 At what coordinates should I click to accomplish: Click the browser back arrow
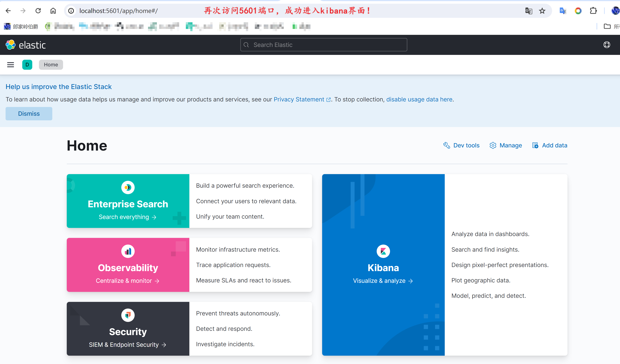[x=8, y=11]
